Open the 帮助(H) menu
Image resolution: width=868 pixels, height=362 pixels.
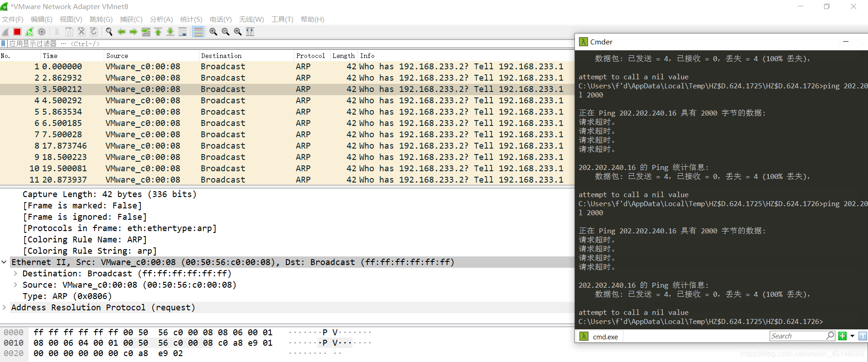(x=313, y=19)
